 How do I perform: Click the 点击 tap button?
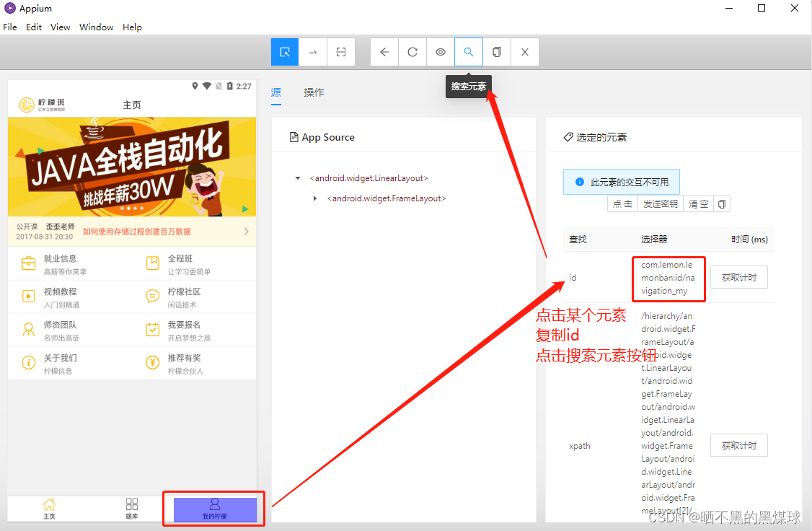click(x=622, y=204)
